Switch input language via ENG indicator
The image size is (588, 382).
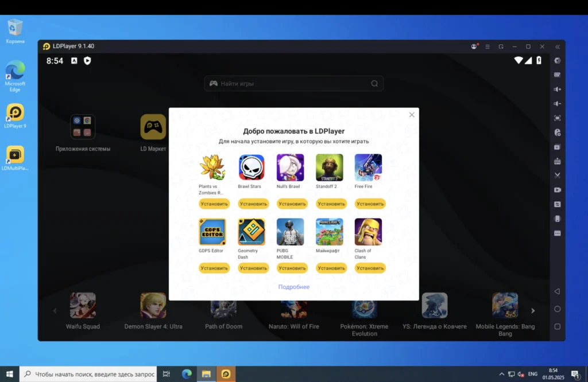532,374
